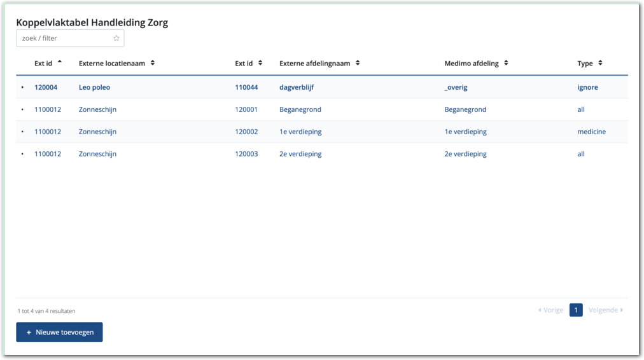Sort by Type column arrows
This screenshot has width=644, height=360.
[x=600, y=63]
